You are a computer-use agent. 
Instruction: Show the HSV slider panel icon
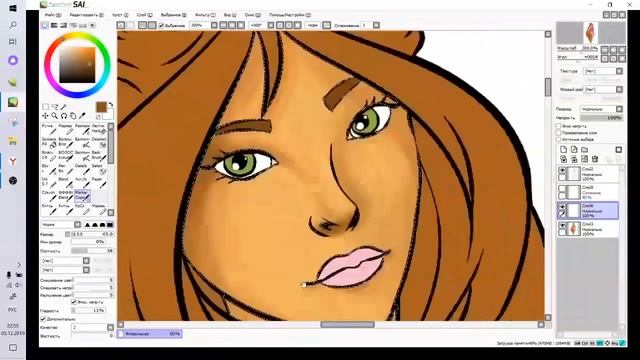click(x=64, y=25)
